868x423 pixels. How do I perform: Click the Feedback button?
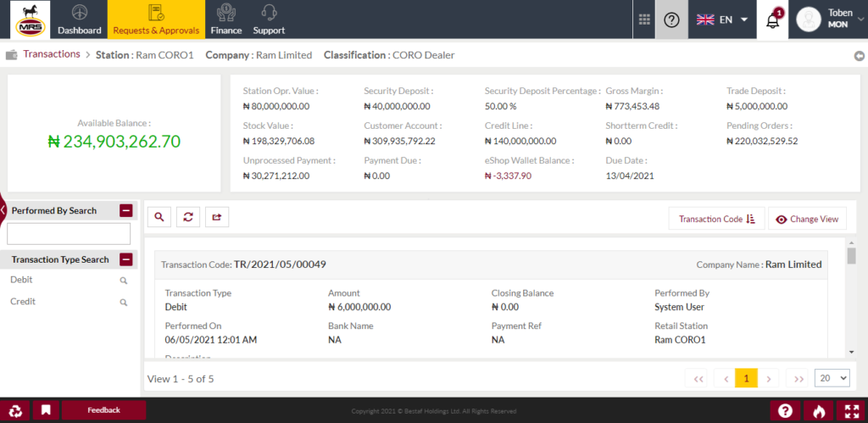pos(103,410)
